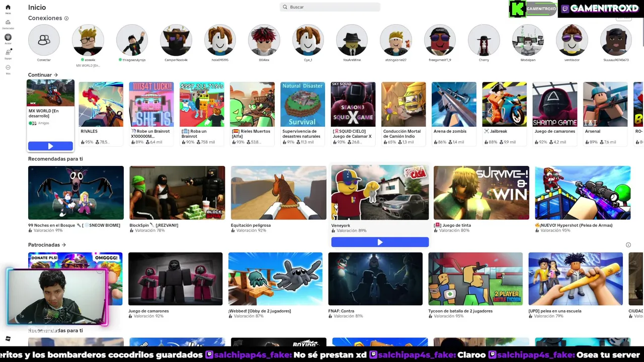Image resolution: width=644 pixels, height=362 pixels.
Task: Open FNAF: Contra sponsored game
Action: 375,279
